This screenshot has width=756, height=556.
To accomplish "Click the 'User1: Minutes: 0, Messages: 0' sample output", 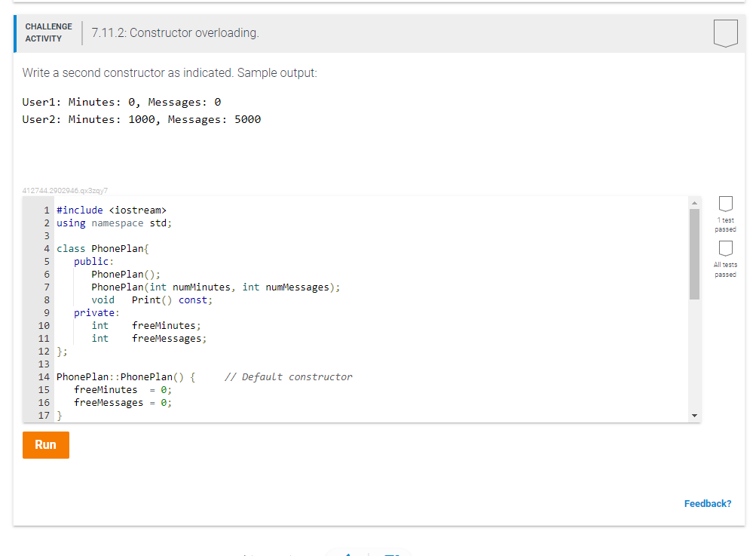I will [x=121, y=103].
